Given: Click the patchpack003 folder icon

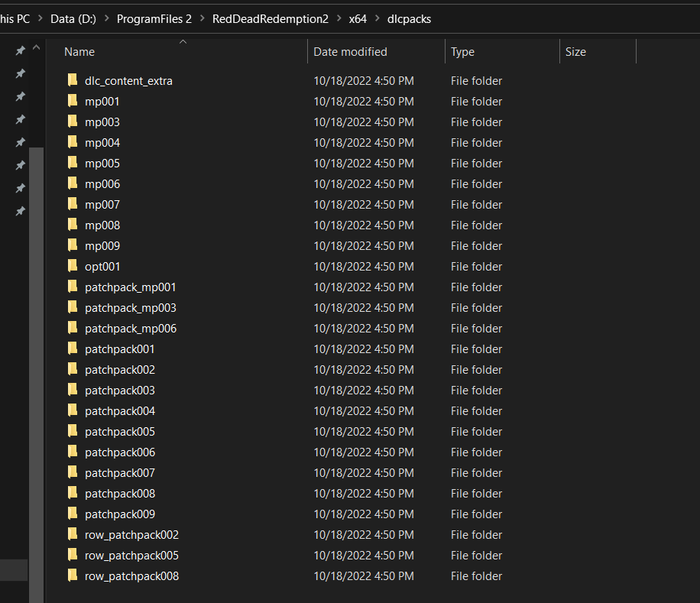Looking at the screenshot, I should (73, 389).
